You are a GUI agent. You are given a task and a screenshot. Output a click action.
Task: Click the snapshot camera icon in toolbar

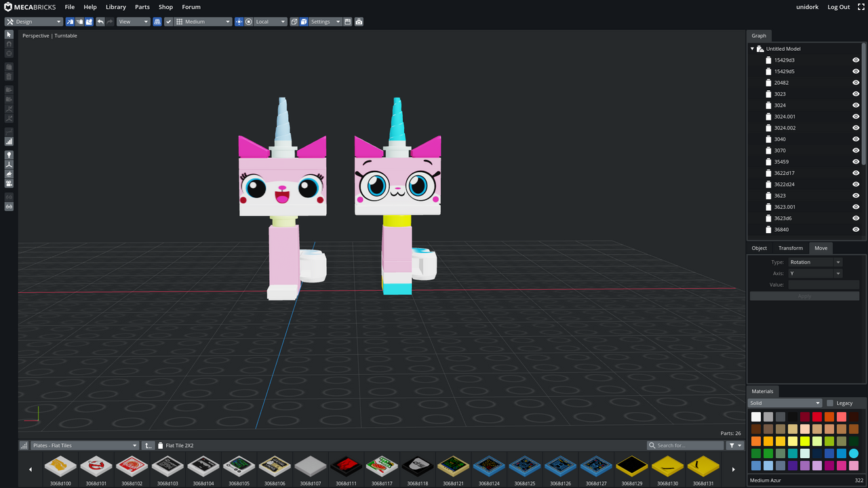click(x=359, y=22)
